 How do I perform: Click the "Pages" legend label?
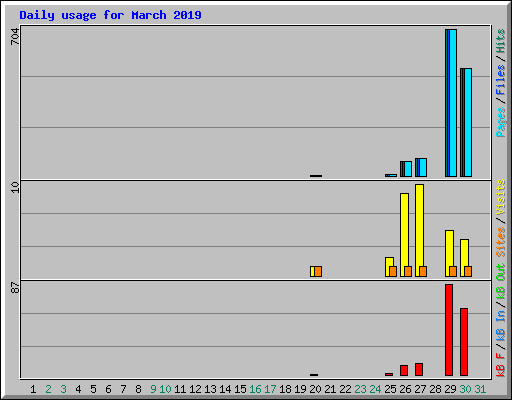(501, 122)
